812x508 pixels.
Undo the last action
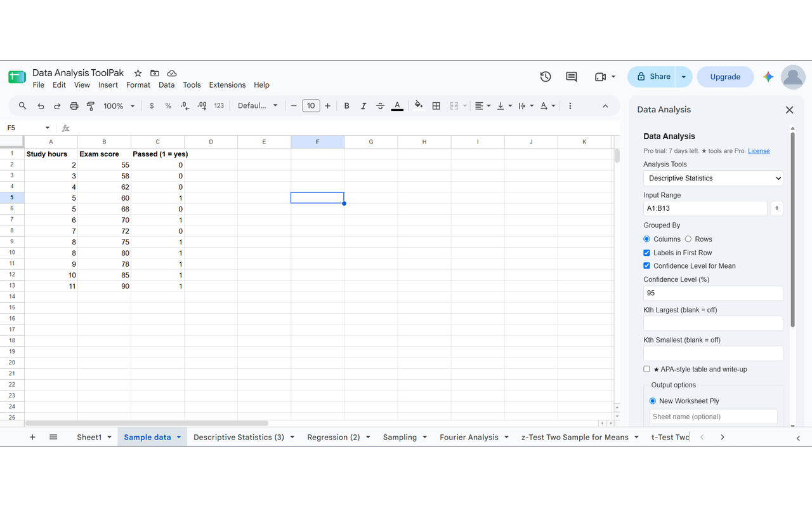pyautogui.click(x=41, y=106)
